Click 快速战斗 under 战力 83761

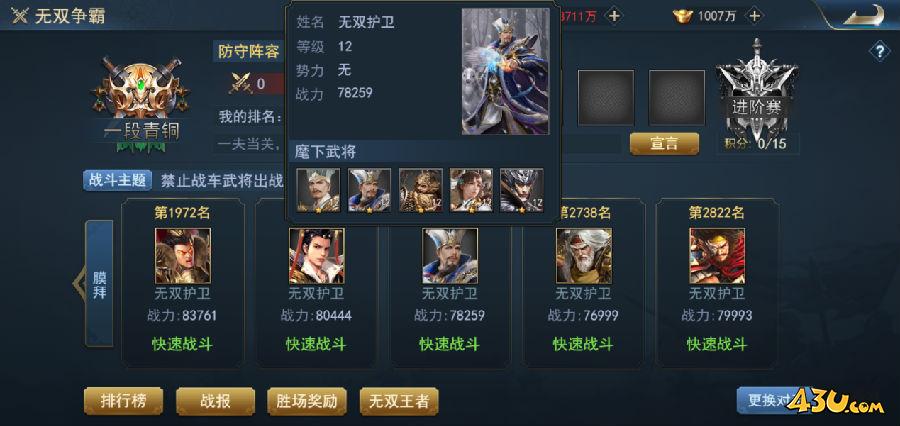pos(183,344)
